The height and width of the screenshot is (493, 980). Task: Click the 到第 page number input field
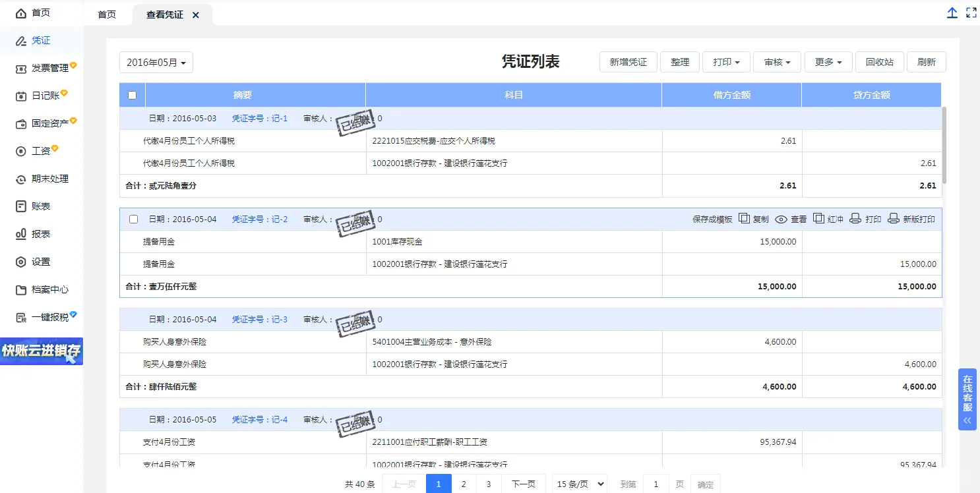pos(656,484)
